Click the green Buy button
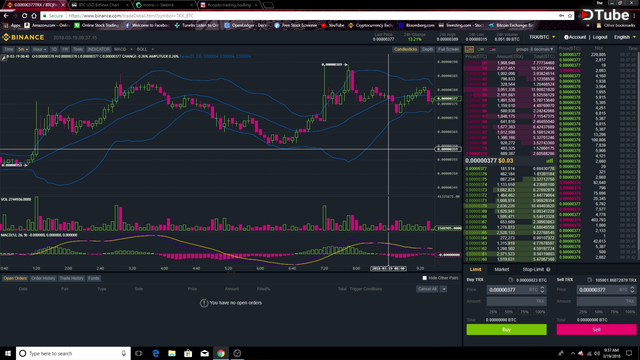The width and height of the screenshot is (640, 360). pos(507,329)
